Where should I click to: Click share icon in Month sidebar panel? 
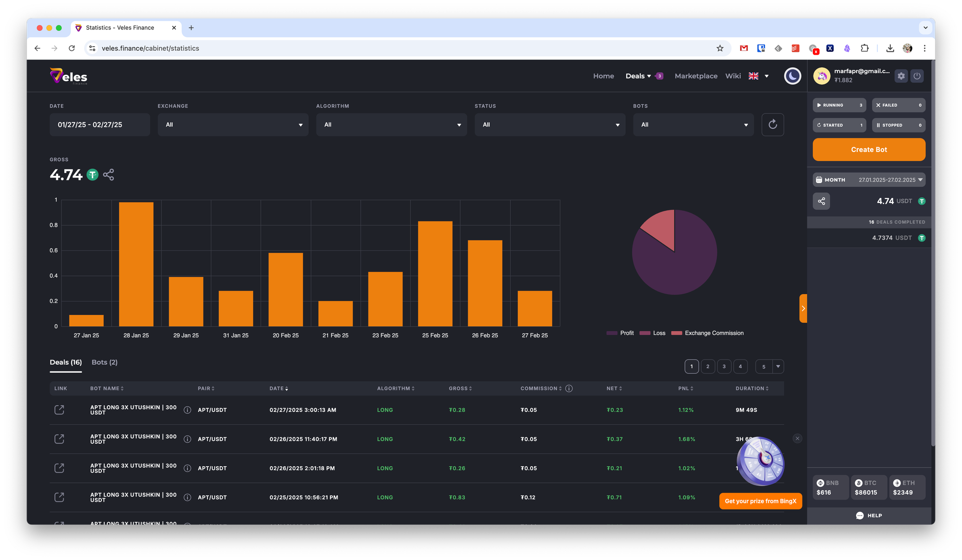click(x=822, y=201)
